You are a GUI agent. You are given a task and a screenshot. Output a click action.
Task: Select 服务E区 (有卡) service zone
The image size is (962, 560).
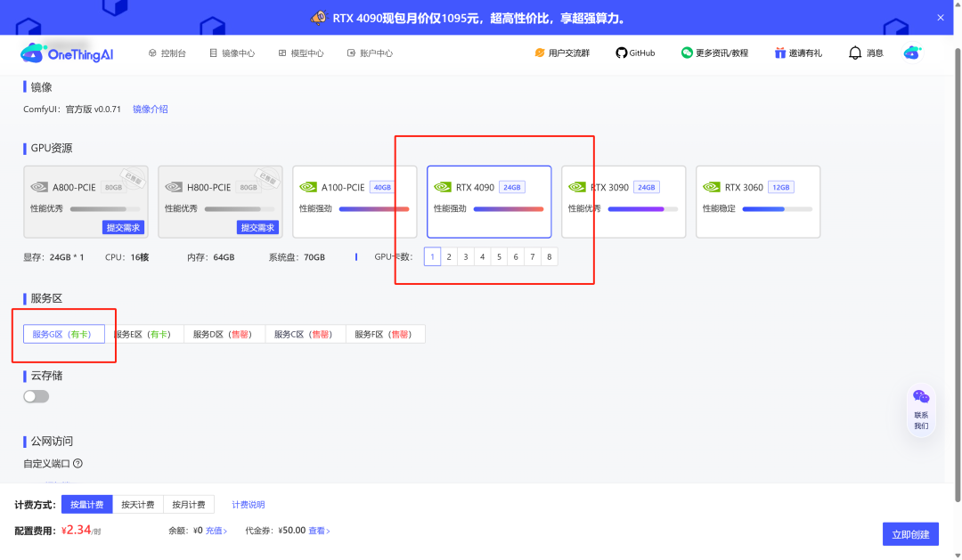144,334
